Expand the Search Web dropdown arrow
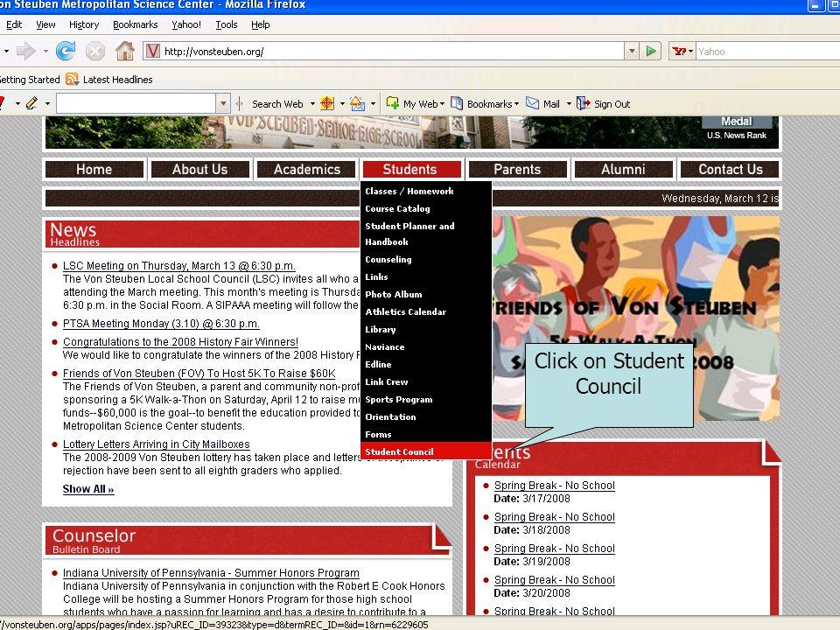The image size is (840, 630). pos(312,104)
